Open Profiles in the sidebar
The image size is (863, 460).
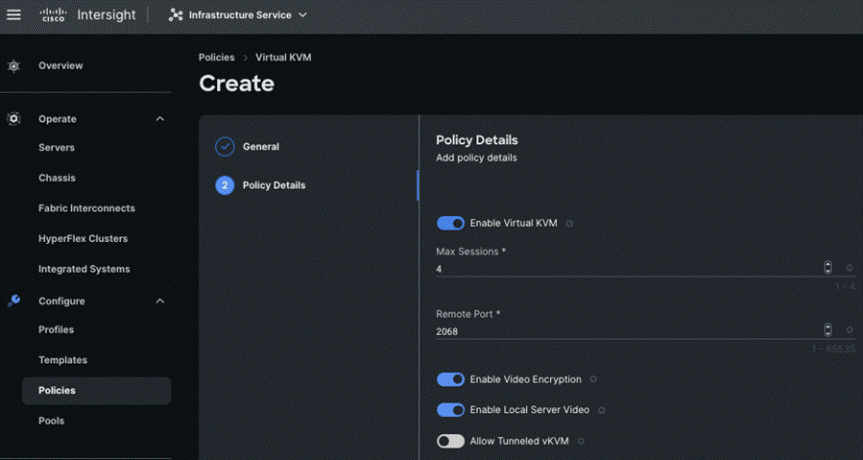56,330
